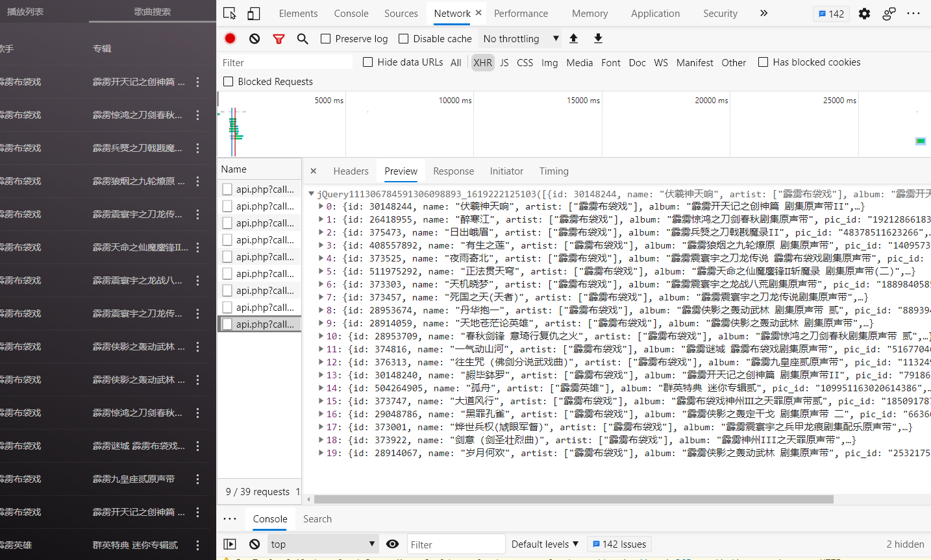Screen dimensions: 931x560
Task: Open menu for song row 霹雳兵燹之刀戟戡魔
Action: pos(198,148)
